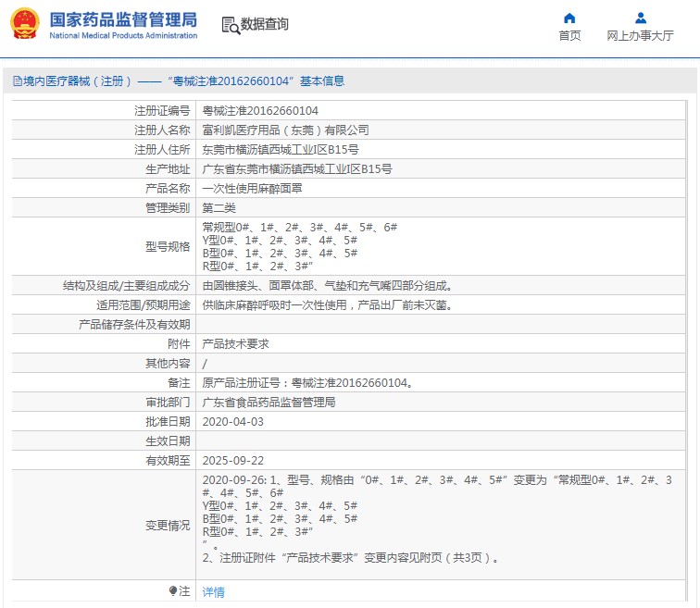Click the data query magnifier icon

pos(231,25)
